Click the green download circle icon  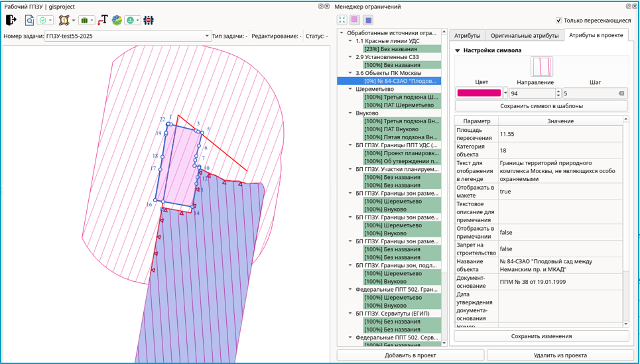130,20
